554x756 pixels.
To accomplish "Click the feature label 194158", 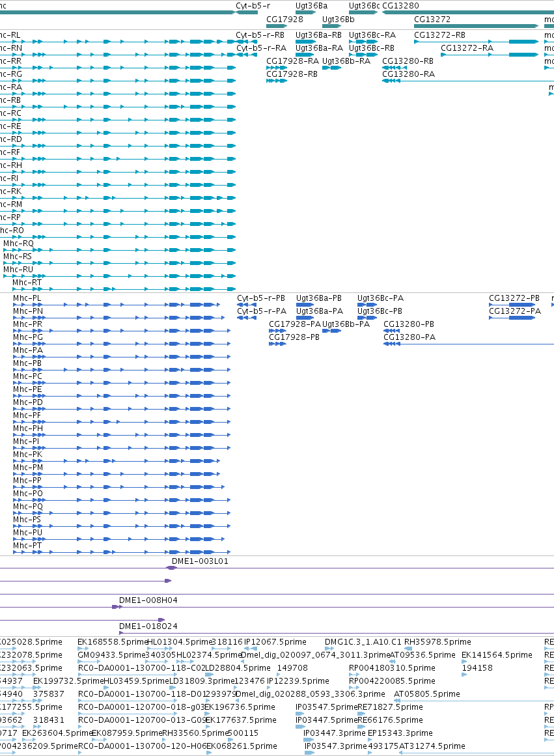I will click(477, 668).
